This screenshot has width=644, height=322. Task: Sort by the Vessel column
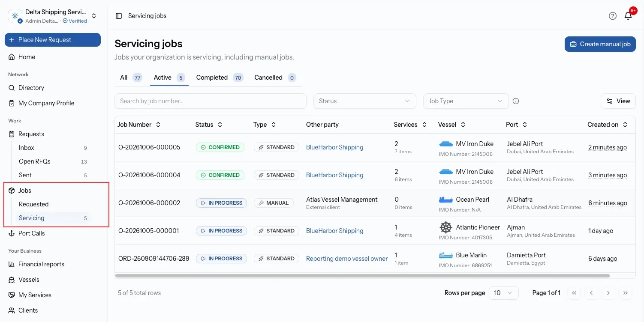[x=452, y=125]
